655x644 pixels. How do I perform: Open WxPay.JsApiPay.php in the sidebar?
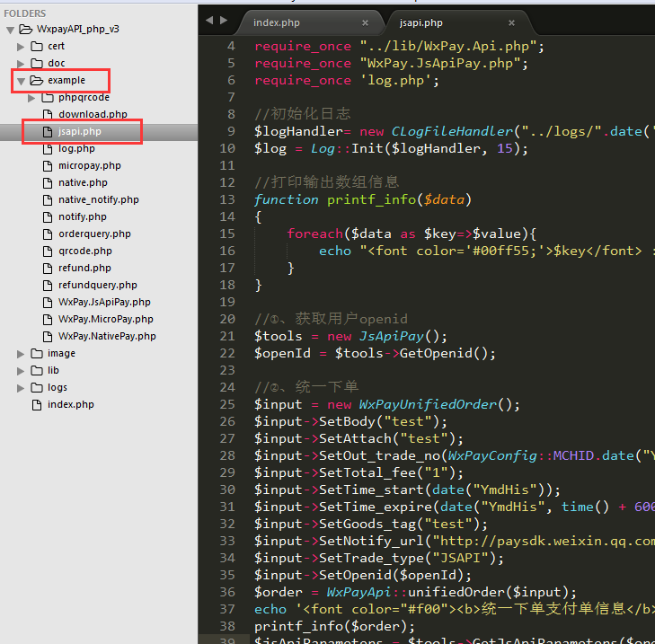point(104,303)
